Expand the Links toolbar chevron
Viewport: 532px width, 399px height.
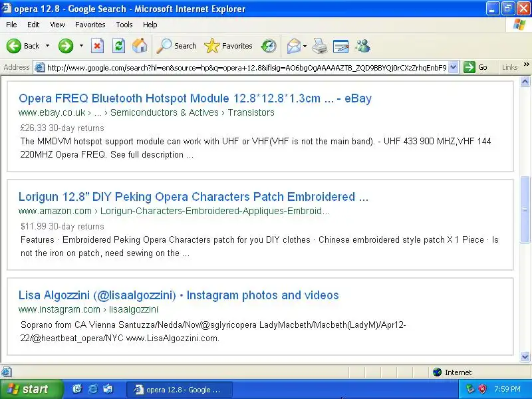[x=526, y=64]
